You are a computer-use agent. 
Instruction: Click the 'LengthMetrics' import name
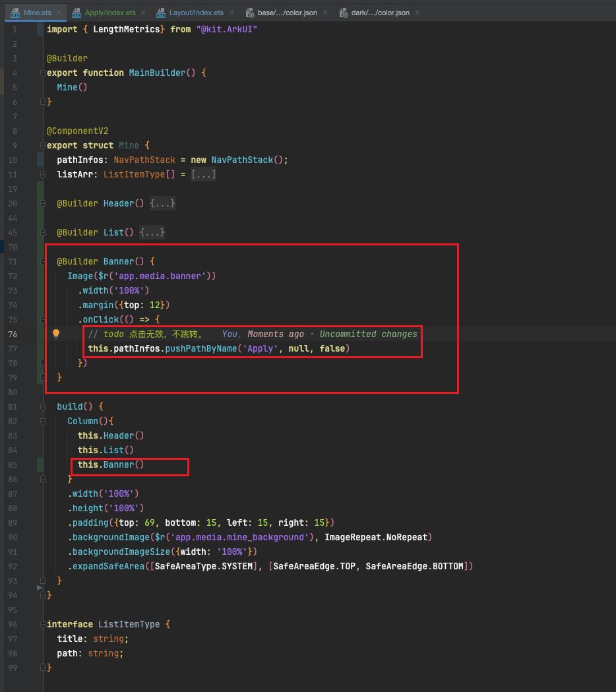click(x=126, y=29)
